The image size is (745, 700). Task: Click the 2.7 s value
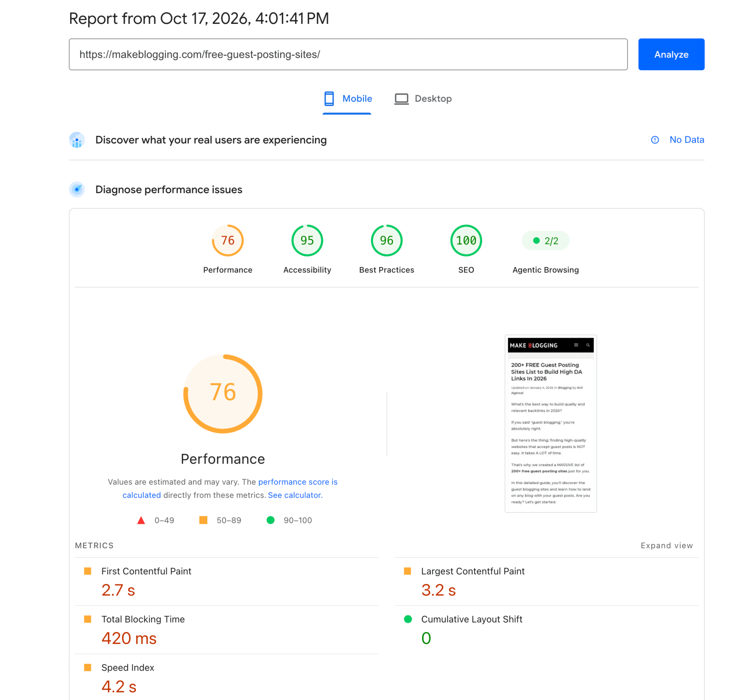118,590
